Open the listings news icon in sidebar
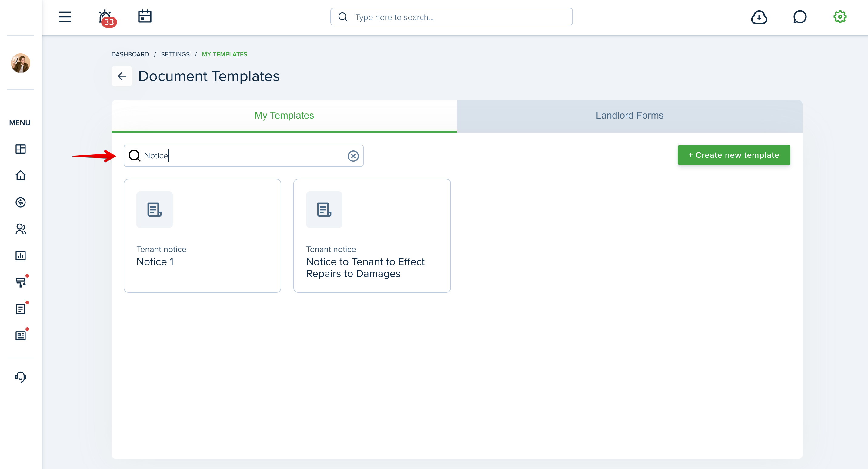 pos(21,335)
